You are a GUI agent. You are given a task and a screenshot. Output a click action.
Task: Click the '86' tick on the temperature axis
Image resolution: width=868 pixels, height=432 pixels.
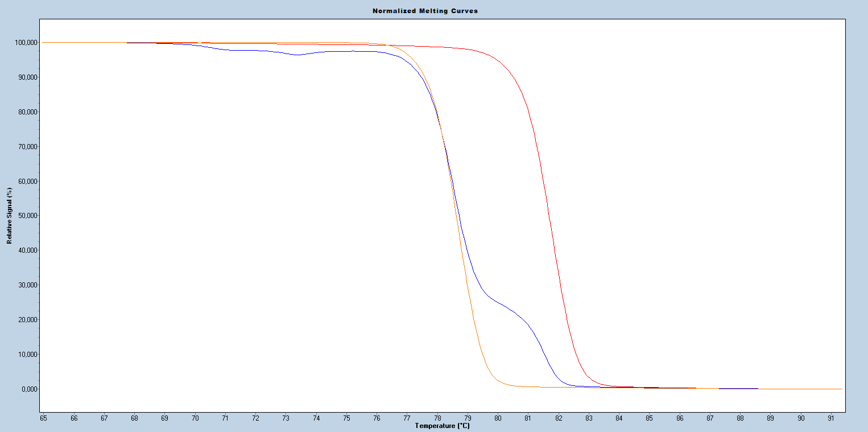click(x=679, y=418)
